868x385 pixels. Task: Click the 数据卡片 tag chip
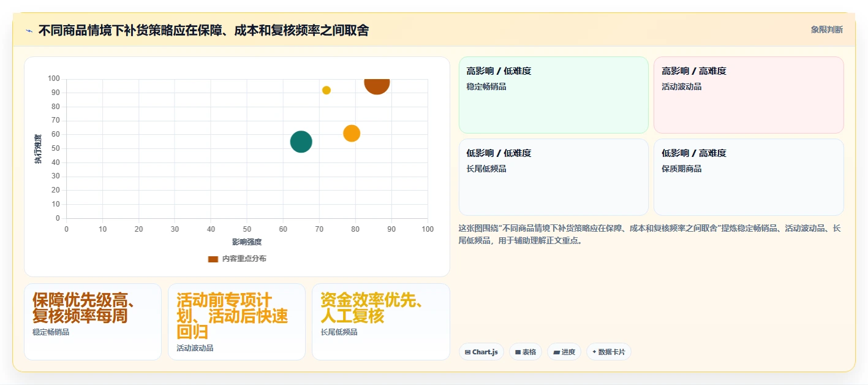pos(608,352)
